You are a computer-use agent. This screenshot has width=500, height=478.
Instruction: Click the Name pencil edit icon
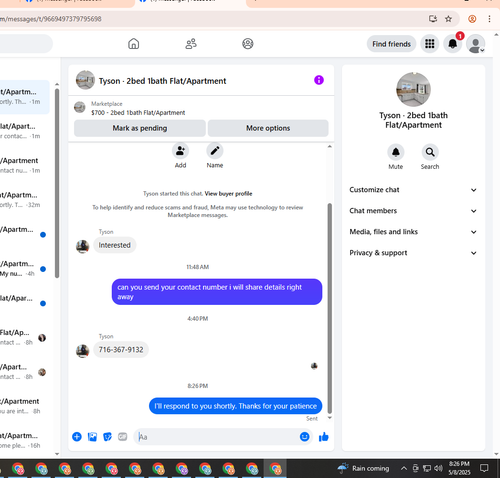point(215,151)
